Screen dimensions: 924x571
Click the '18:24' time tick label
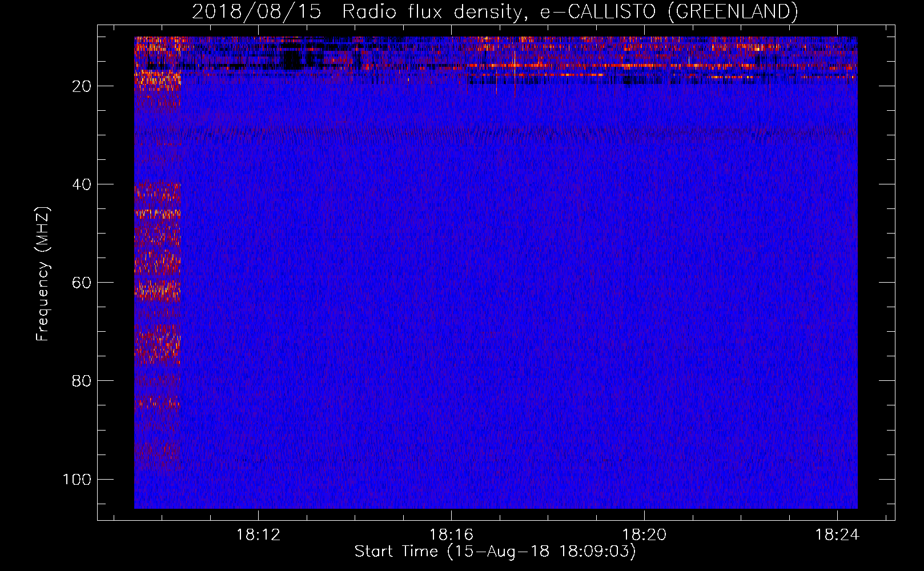point(837,535)
